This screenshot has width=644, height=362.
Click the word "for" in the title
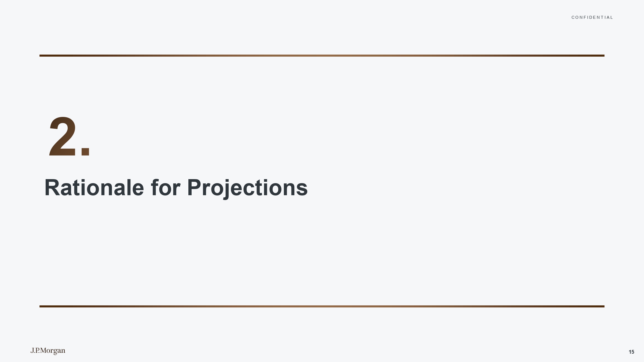165,188
